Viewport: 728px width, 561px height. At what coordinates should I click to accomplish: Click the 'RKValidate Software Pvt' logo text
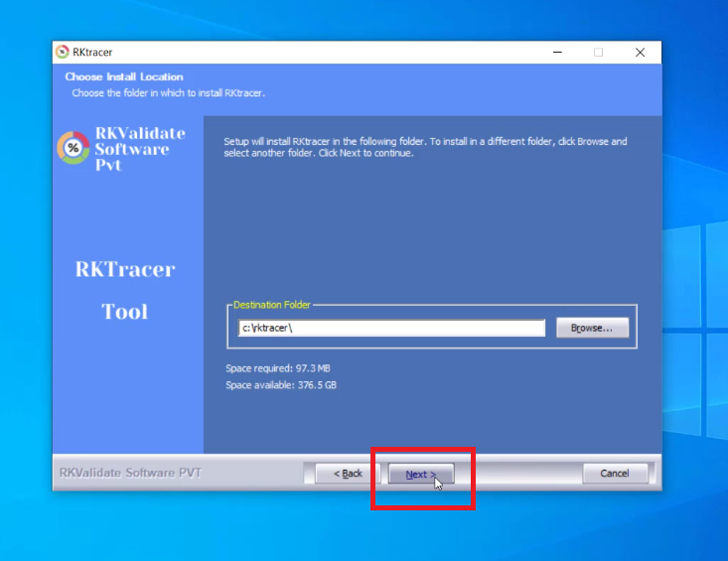tap(140, 149)
